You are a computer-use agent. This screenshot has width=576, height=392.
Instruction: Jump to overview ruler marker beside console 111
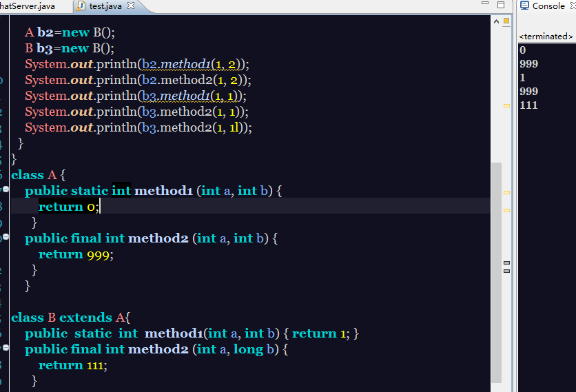507,105
